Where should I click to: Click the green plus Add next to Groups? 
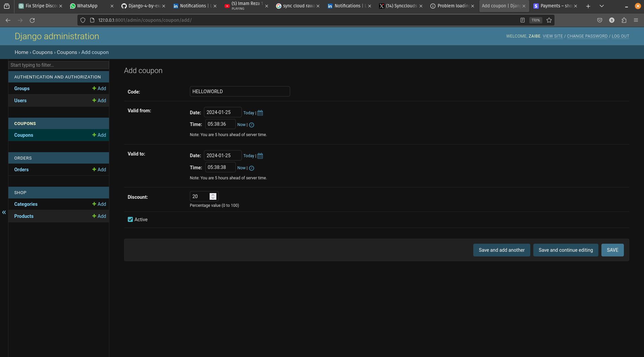(99, 88)
